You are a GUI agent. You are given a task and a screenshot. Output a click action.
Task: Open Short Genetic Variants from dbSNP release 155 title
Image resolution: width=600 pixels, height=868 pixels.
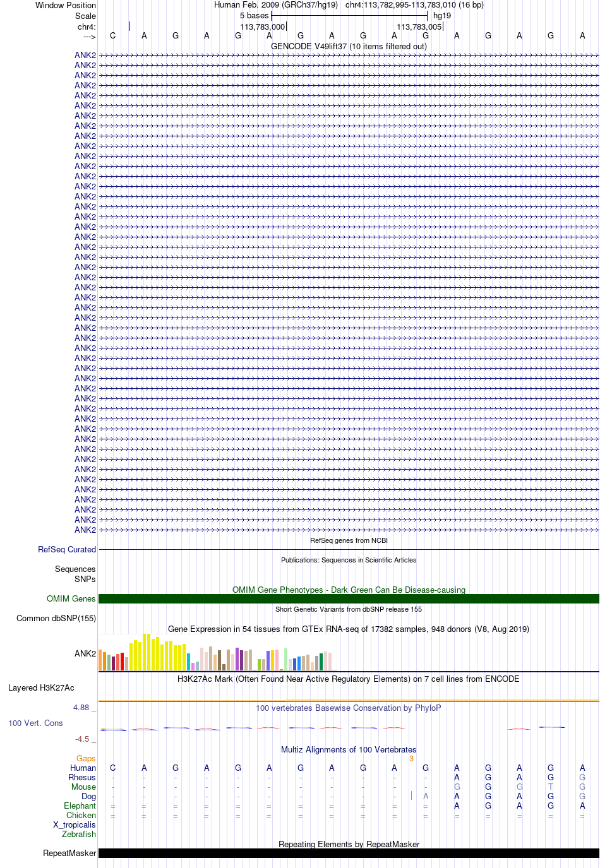tap(349, 609)
